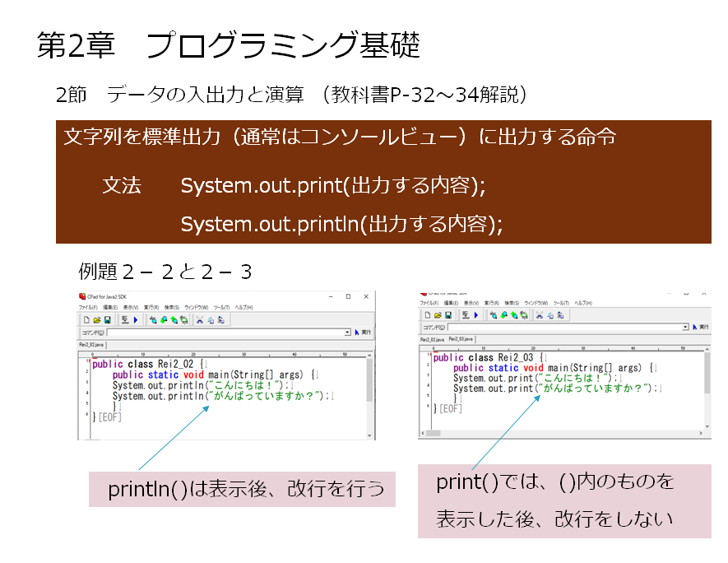This screenshot has width=728, height=563.
Task: Open 編集(E) menu in Rei2_03 window
Action: click(451, 303)
